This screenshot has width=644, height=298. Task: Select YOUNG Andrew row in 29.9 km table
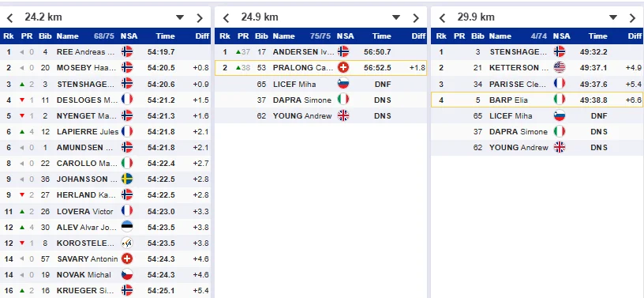(x=537, y=147)
